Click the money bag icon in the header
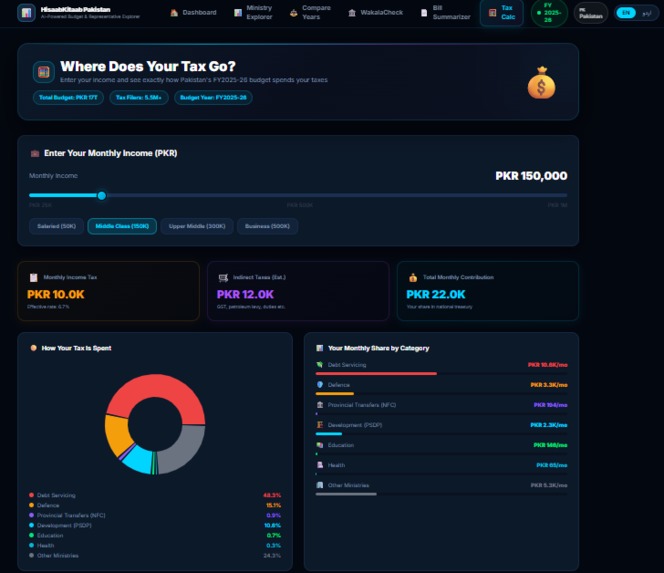This screenshot has width=664, height=573. [541, 83]
